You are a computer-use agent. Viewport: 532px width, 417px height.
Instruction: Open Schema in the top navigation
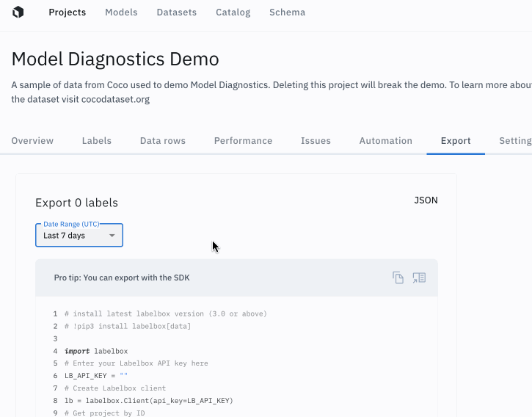point(288,12)
